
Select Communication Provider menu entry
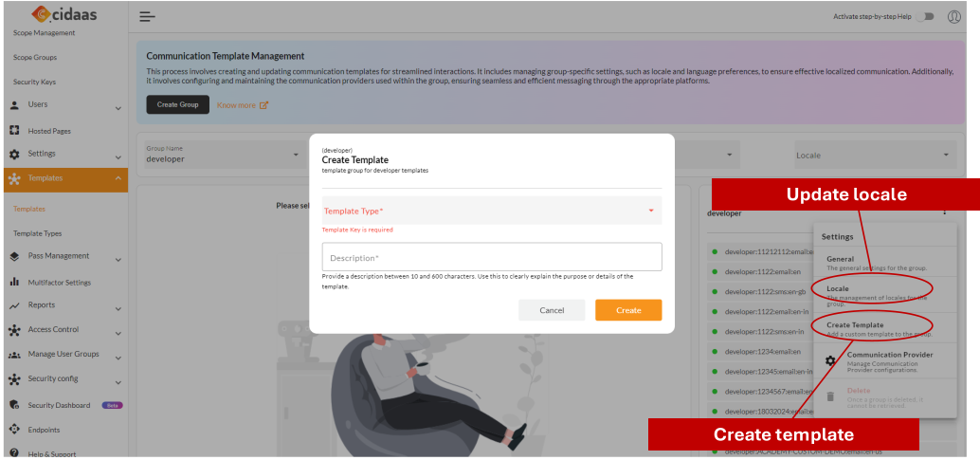point(884,361)
